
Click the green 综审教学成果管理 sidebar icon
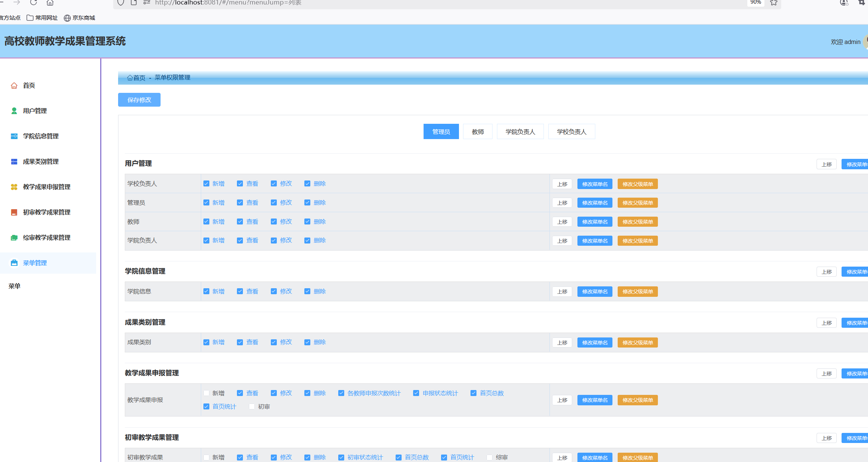pyautogui.click(x=14, y=238)
